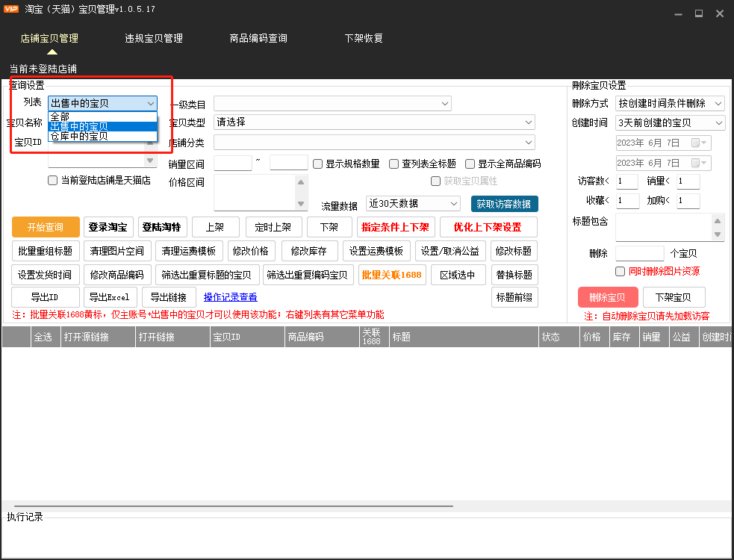Click 导出Excel button
734x560 pixels.
click(110, 297)
